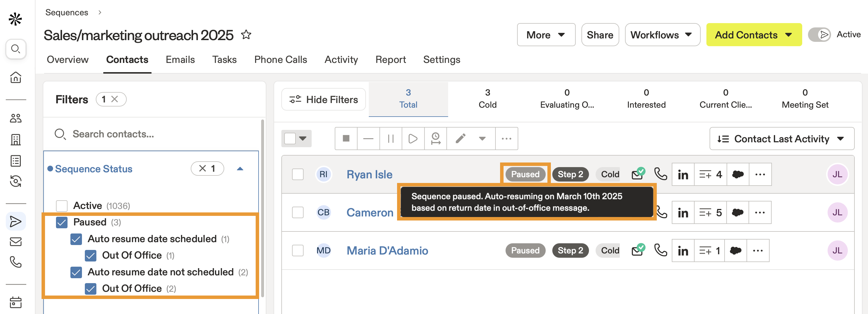Click Salesforce cloud icon in Ryan Isle row
Image resolution: width=868 pixels, height=314 pixels.
pos(738,175)
